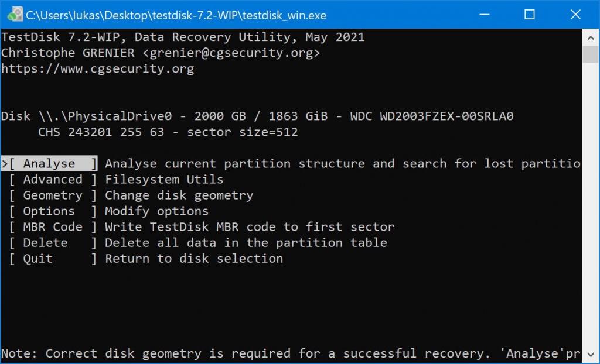Choose Quit to return to disk selection
This screenshot has height=364, width=600.
tap(52, 258)
